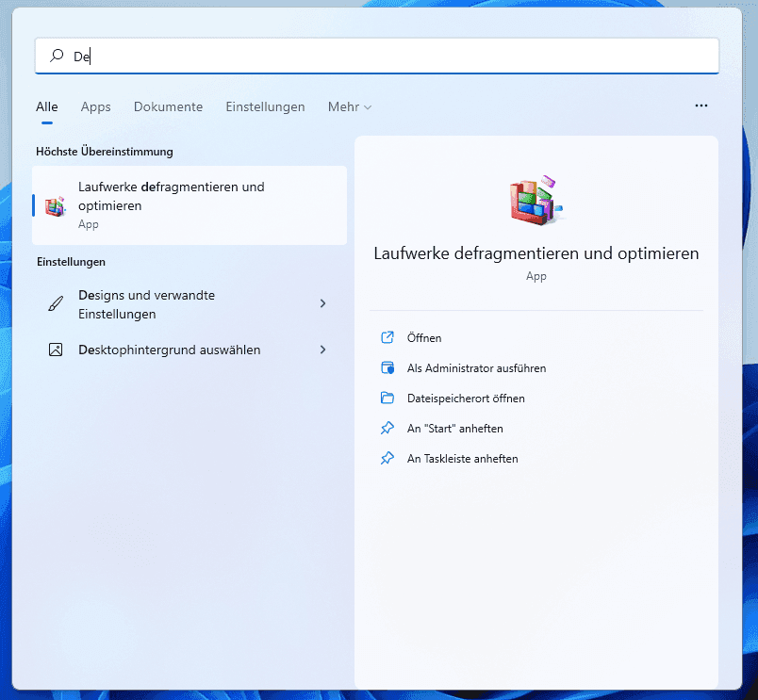
Task: Click the picture icon beside Desktophintergrund auswählen
Action: [x=56, y=350]
